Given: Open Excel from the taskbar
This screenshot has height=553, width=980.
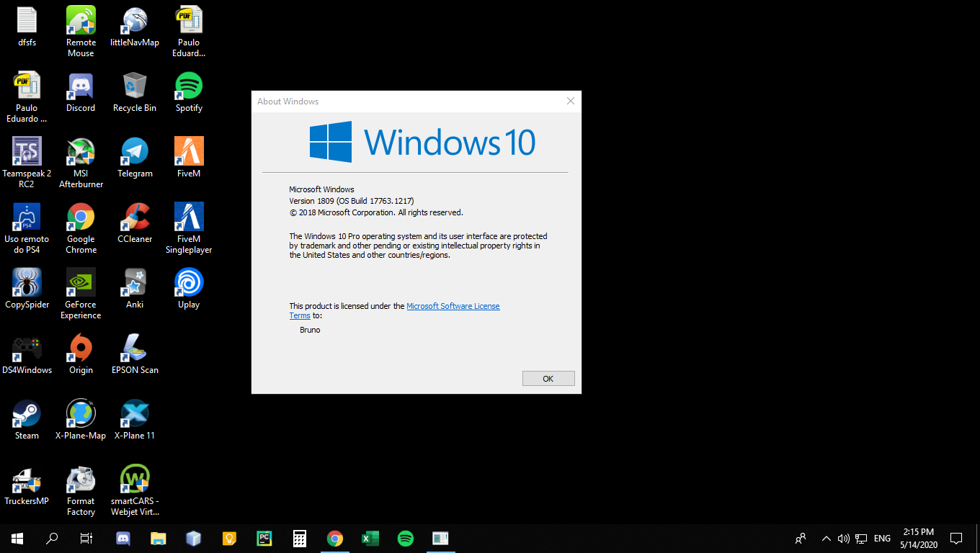Looking at the screenshot, I should click(x=370, y=538).
